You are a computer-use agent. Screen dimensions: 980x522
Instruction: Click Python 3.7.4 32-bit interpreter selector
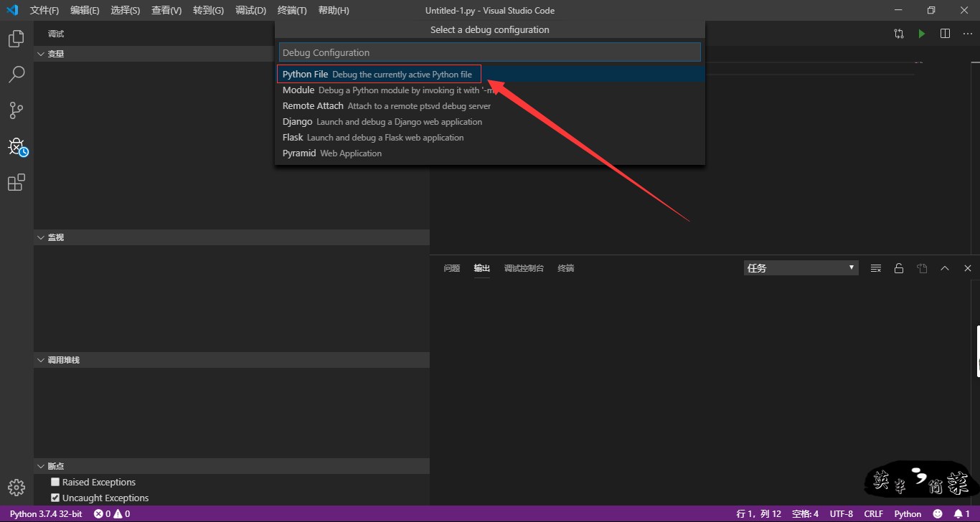pyautogui.click(x=46, y=514)
